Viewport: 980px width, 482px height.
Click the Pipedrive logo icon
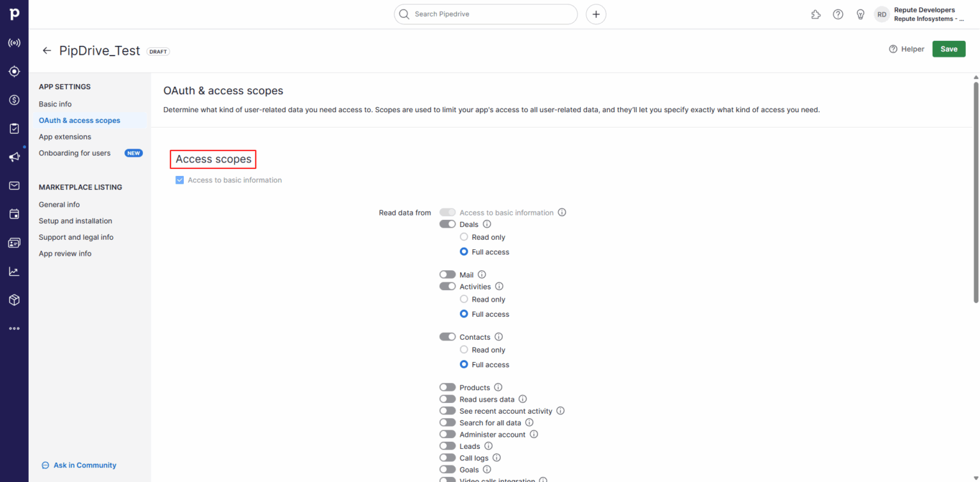[14, 15]
